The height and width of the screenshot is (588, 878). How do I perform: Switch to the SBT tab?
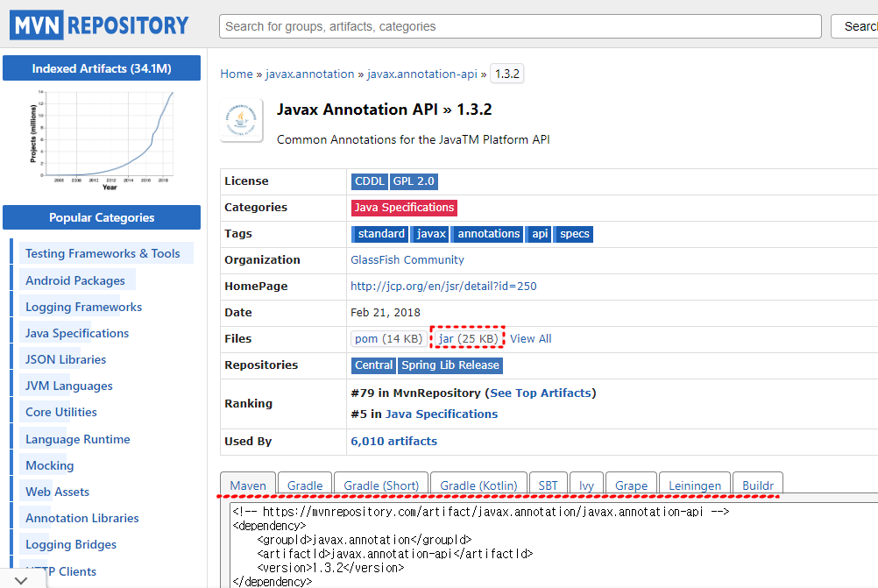pyautogui.click(x=548, y=485)
